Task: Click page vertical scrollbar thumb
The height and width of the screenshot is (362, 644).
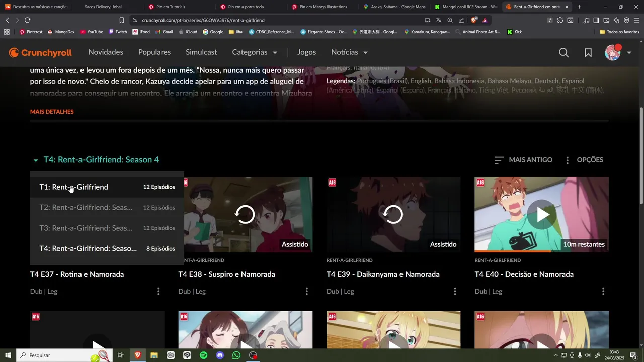Action: tap(641, 156)
